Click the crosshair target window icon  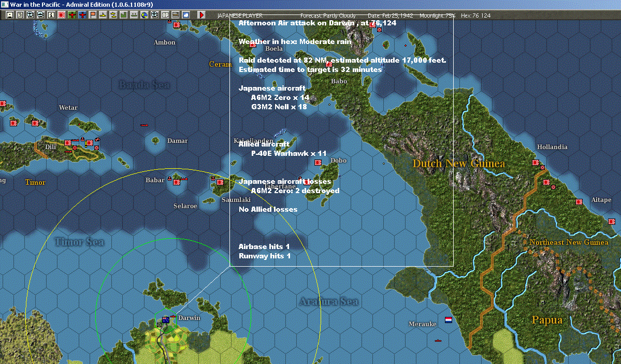coord(154,15)
